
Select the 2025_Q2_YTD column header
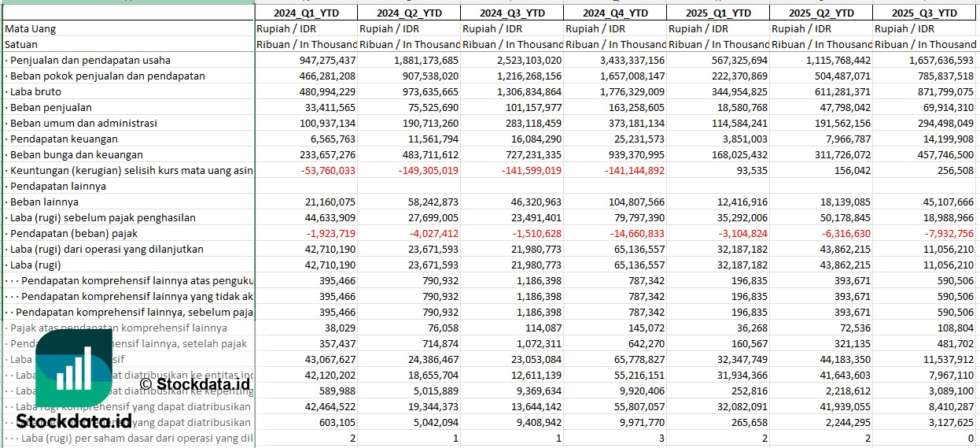pos(821,13)
